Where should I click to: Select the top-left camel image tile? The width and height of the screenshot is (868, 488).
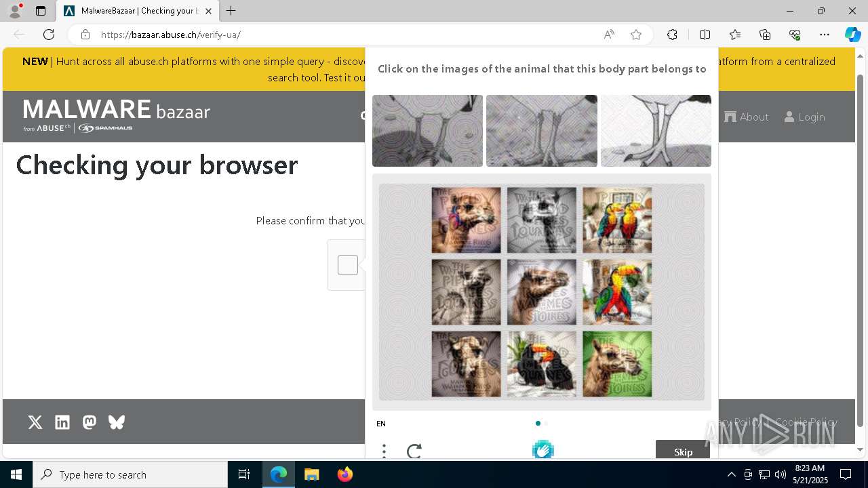click(466, 220)
